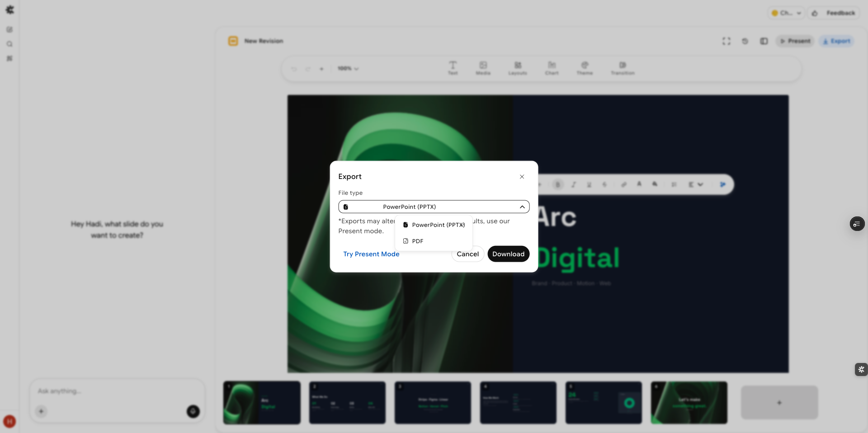Open Try Present Mode link
The width and height of the screenshot is (868, 433).
pyautogui.click(x=371, y=254)
